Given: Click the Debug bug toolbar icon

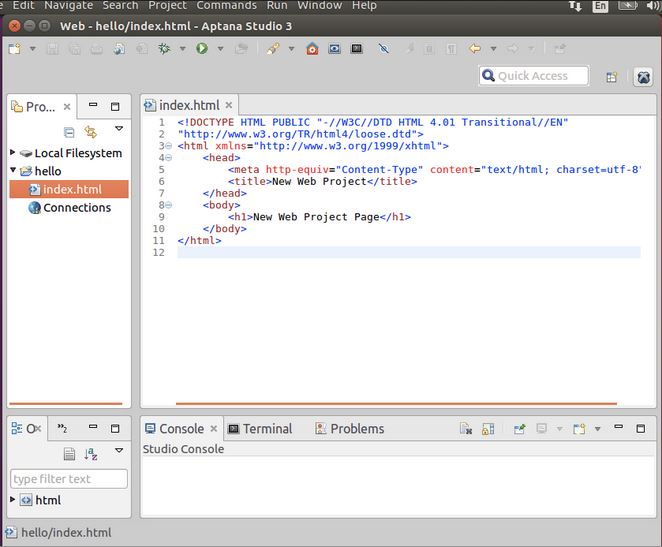Looking at the screenshot, I should (x=164, y=49).
